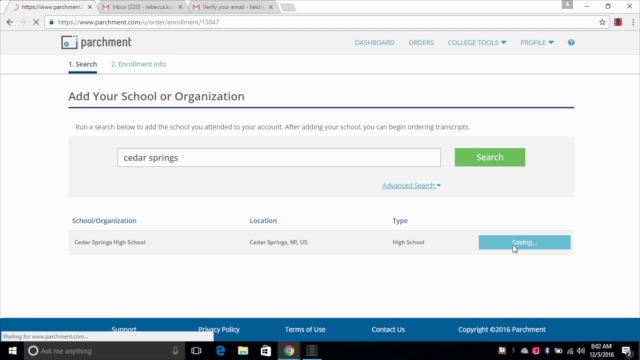Screen dimensions: 640x360
Task: Switch to the Gmail Inbox tab
Action: point(142,7)
